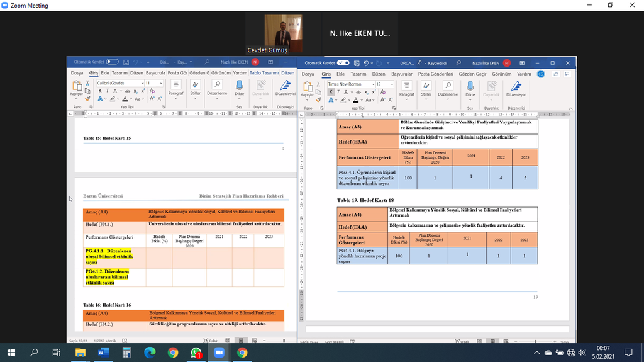Image resolution: width=644 pixels, height=362 pixels.
Task: Click the save icon in right Word title bar
Action: point(357,63)
